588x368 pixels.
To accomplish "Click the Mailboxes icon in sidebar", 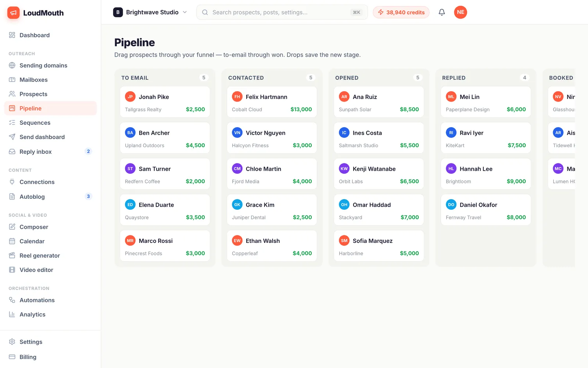I will pos(12,79).
